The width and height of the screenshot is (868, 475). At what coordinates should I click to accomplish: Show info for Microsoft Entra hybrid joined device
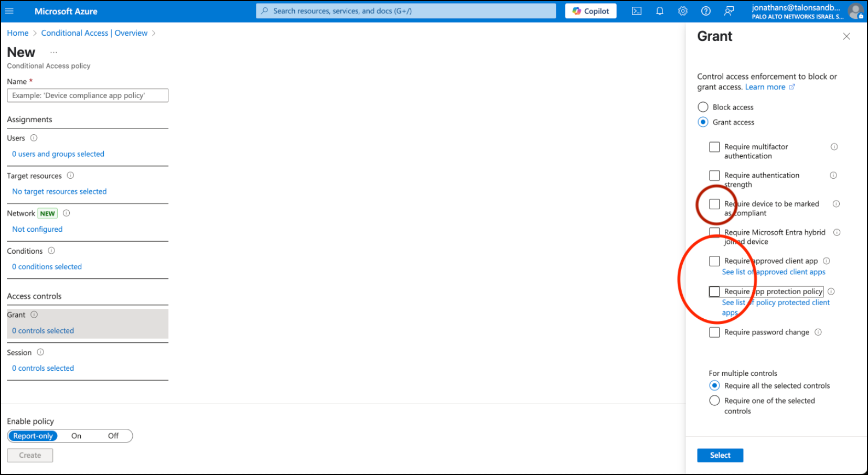[x=837, y=232]
